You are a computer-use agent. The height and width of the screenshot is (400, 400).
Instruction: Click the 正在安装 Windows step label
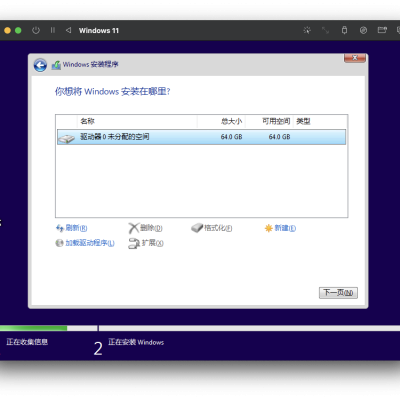click(136, 342)
